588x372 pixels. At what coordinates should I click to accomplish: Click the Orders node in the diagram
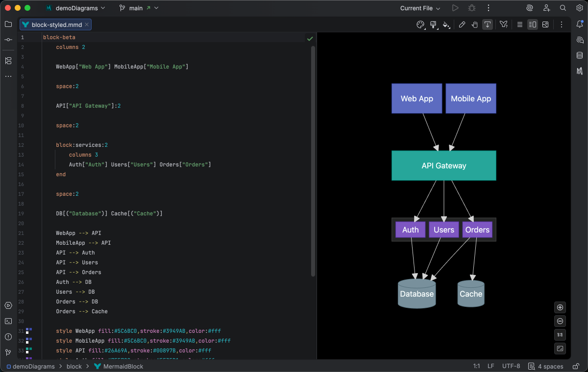point(477,230)
